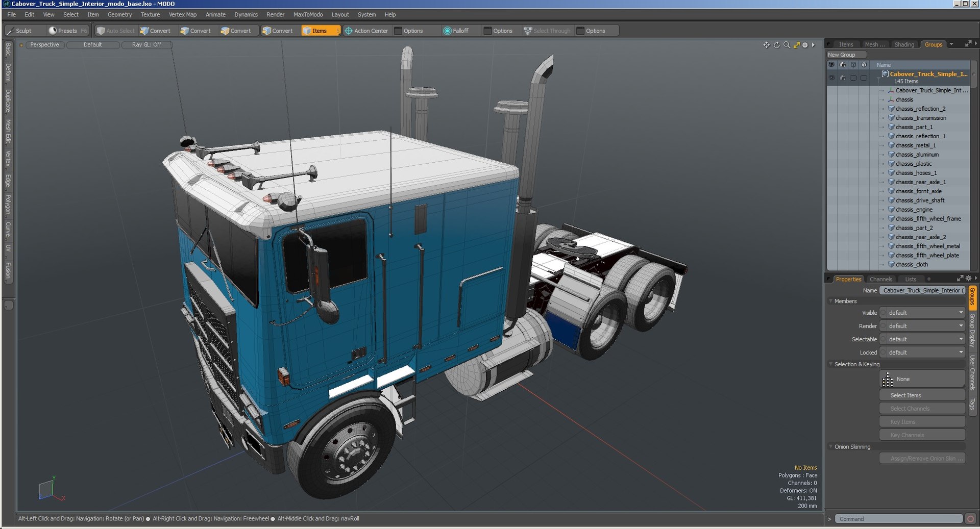The height and width of the screenshot is (529, 980).
Task: Click the viewport zoom magnifier icon
Action: [x=787, y=45]
